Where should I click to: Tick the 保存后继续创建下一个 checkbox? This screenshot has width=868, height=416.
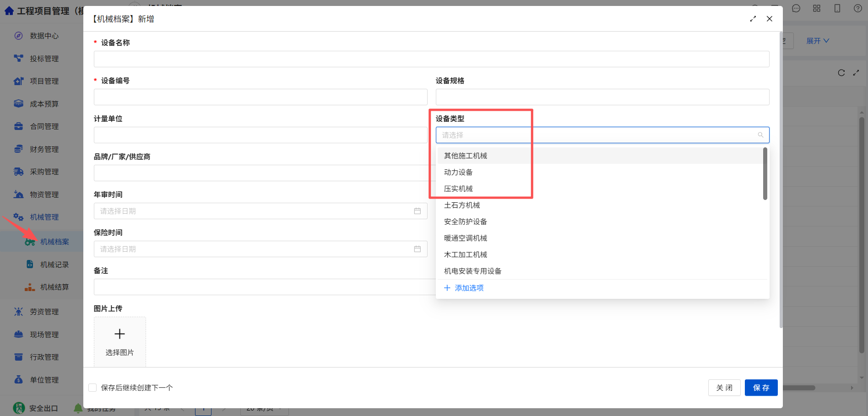click(x=92, y=388)
